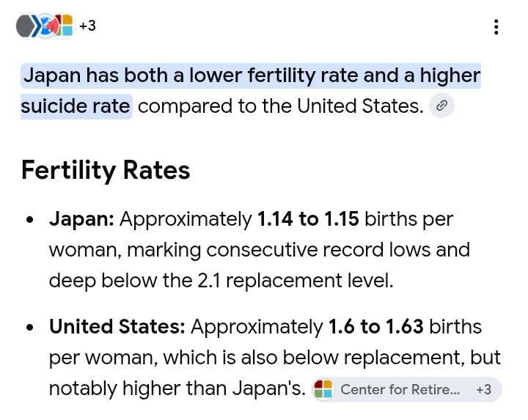
Task: Click the colorful squares source icon at top
Action: pos(66,26)
